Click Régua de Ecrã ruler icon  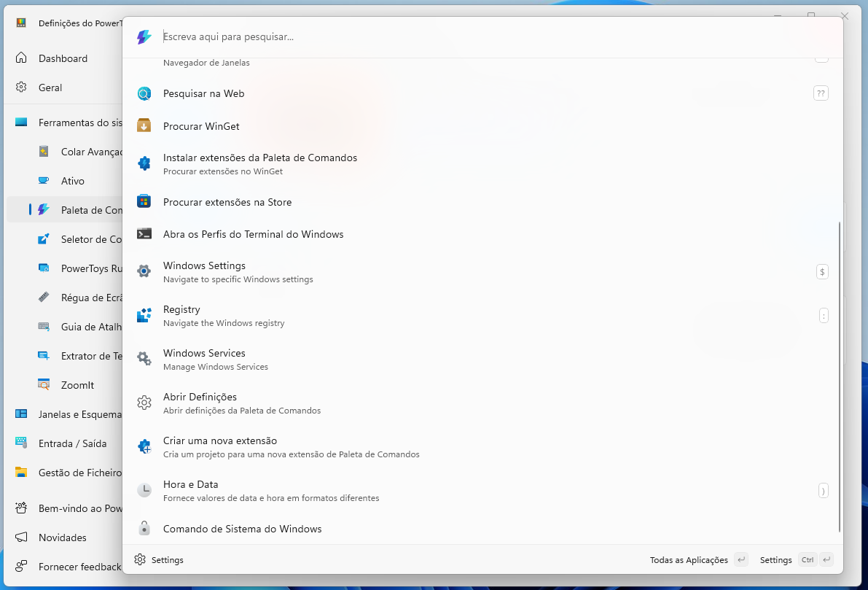44,298
